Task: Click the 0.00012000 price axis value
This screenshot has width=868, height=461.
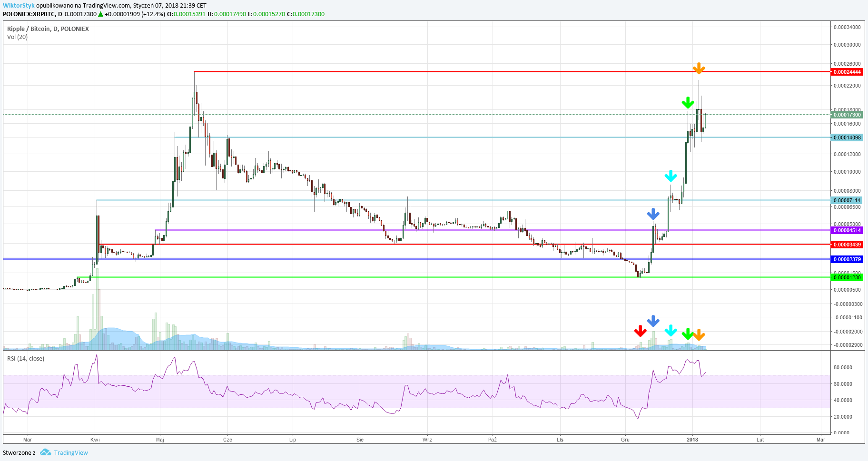Action: (847, 154)
